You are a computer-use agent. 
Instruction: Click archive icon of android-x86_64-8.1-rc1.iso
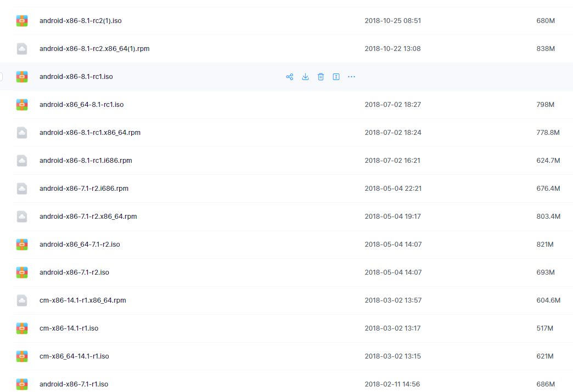[22, 105]
